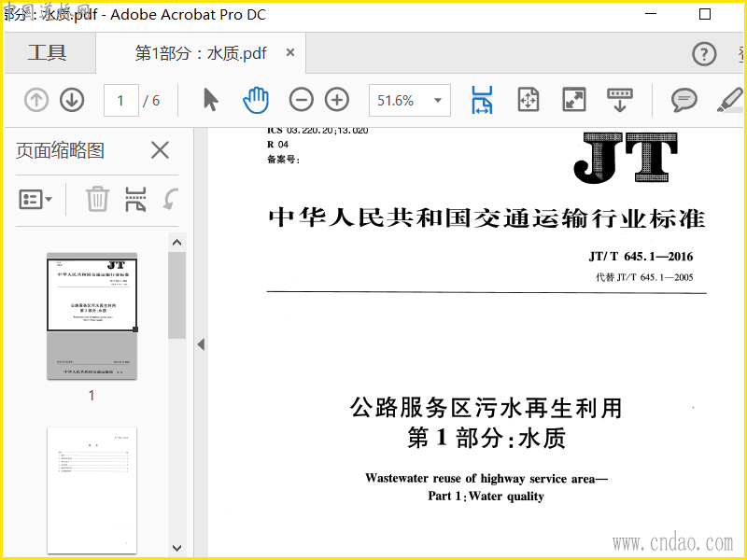Click the 第1部分:水质 subtitle in document

(x=486, y=438)
